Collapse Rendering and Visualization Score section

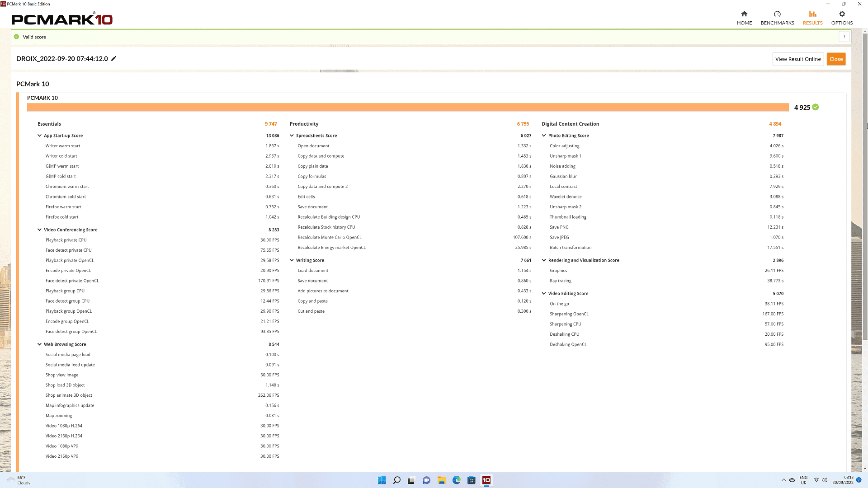click(544, 260)
